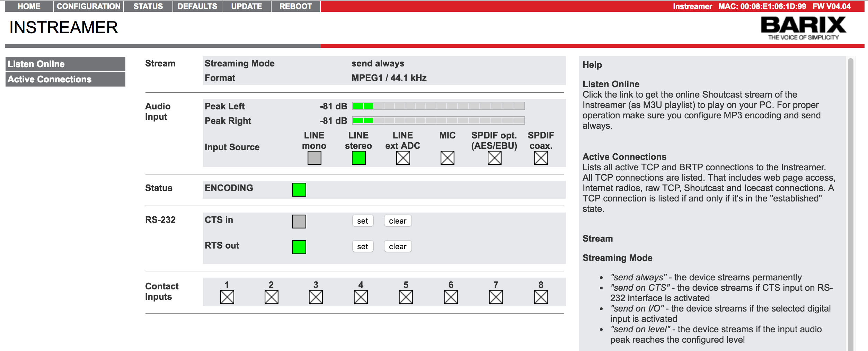Click the 'FW V04.04' firmware version text
This screenshot has height=351, width=868.
pos(831,6)
